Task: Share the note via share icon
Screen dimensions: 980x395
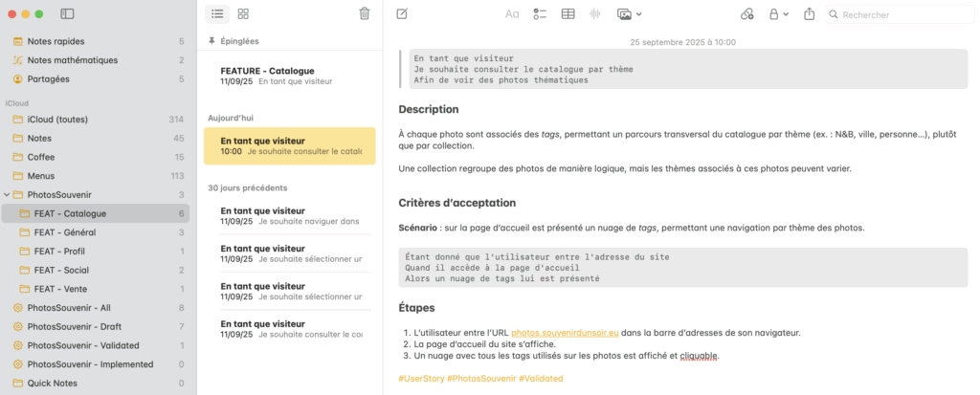Action: [x=810, y=14]
